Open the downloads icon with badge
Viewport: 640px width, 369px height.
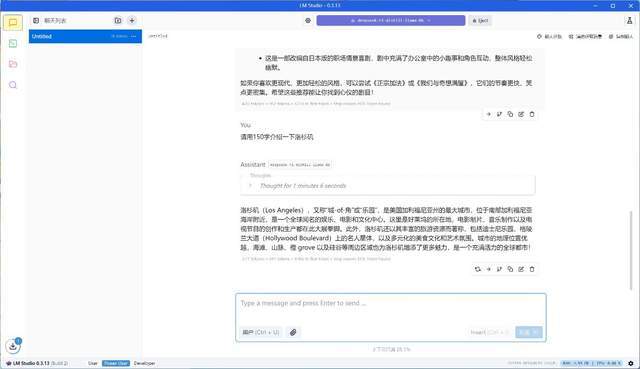pyautogui.click(x=13, y=346)
